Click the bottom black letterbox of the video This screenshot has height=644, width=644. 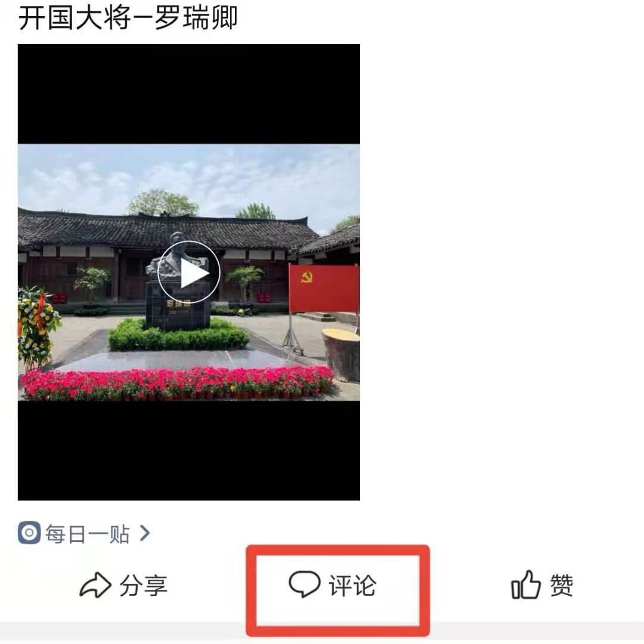coord(189,451)
